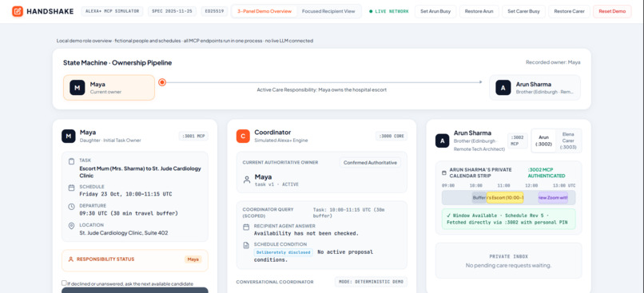Click document icon beside Schedule Condition
This screenshot has height=293, width=644.
tap(246, 245)
